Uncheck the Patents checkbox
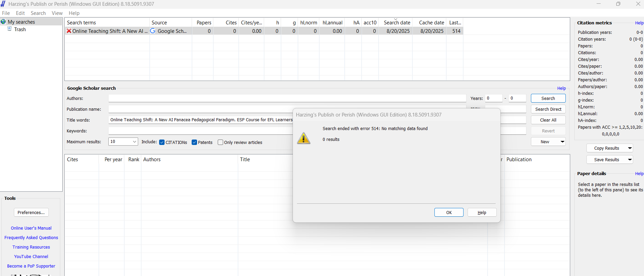644x276 pixels. point(194,142)
